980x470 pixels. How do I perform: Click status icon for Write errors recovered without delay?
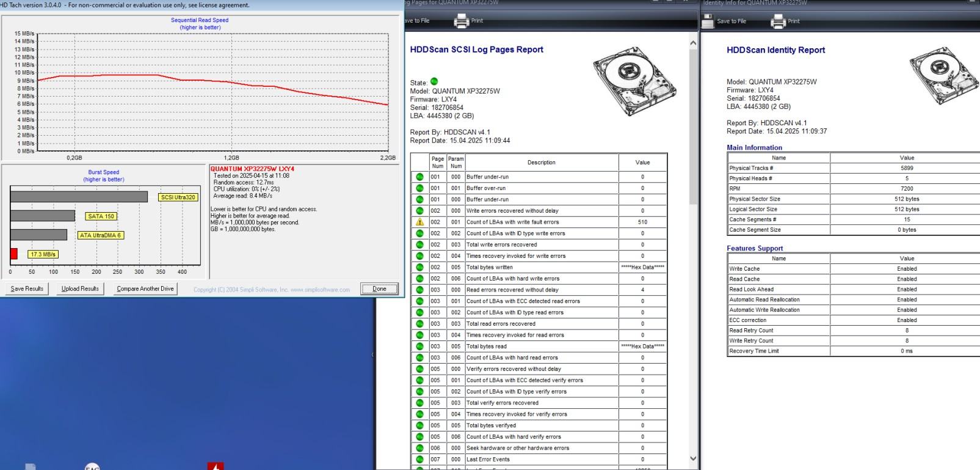[419, 211]
